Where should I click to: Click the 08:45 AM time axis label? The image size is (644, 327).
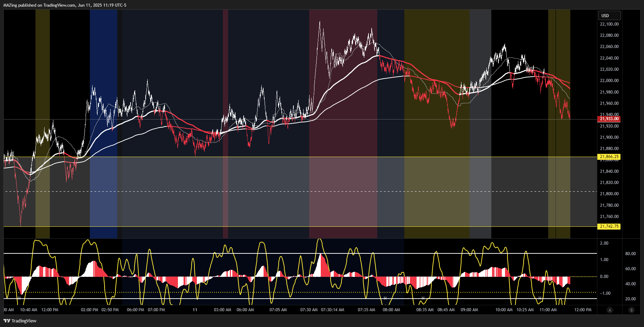(446, 310)
